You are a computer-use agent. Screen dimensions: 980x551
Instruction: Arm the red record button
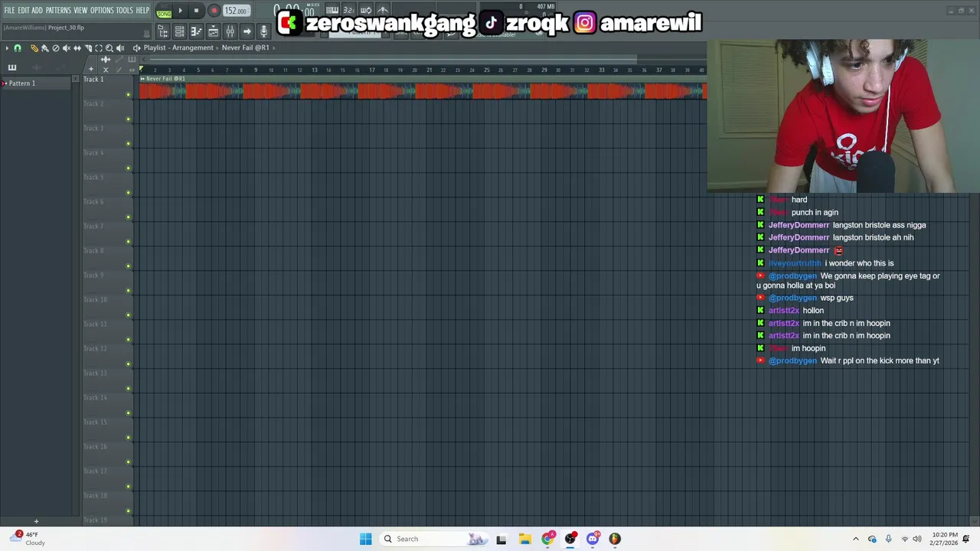coord(214,11)
